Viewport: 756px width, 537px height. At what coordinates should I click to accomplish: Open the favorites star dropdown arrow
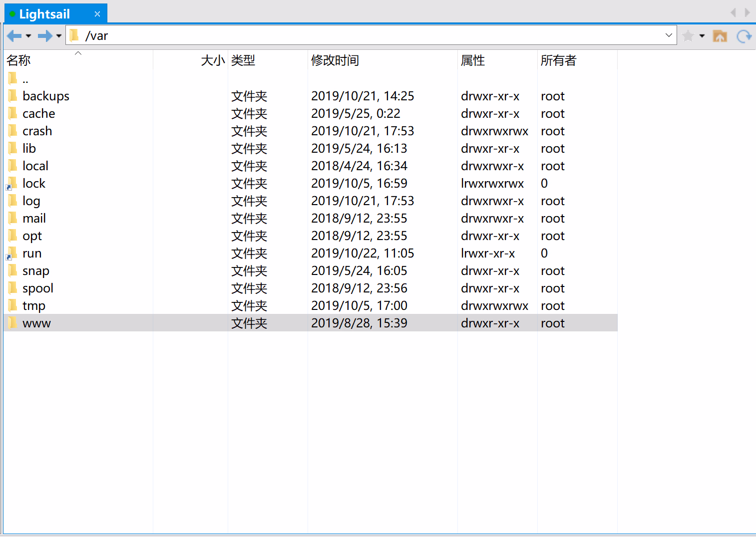pyautogui.click(x=702, y=36)
